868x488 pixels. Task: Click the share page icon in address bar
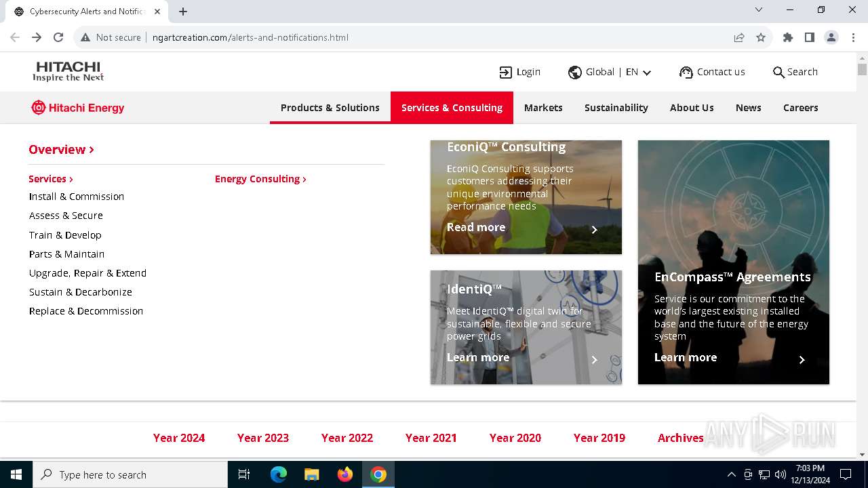coord(739,37)
